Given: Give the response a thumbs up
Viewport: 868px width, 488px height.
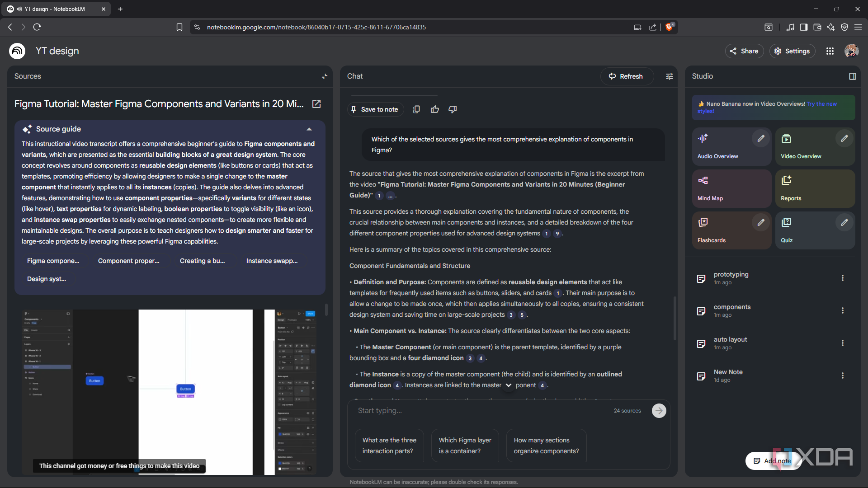Looking at the screenshot, I should 435,109.
